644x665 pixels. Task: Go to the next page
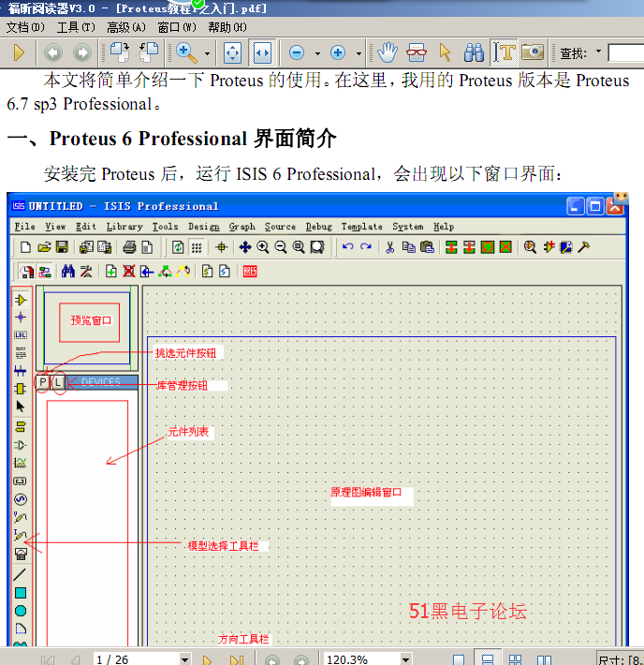207,660
